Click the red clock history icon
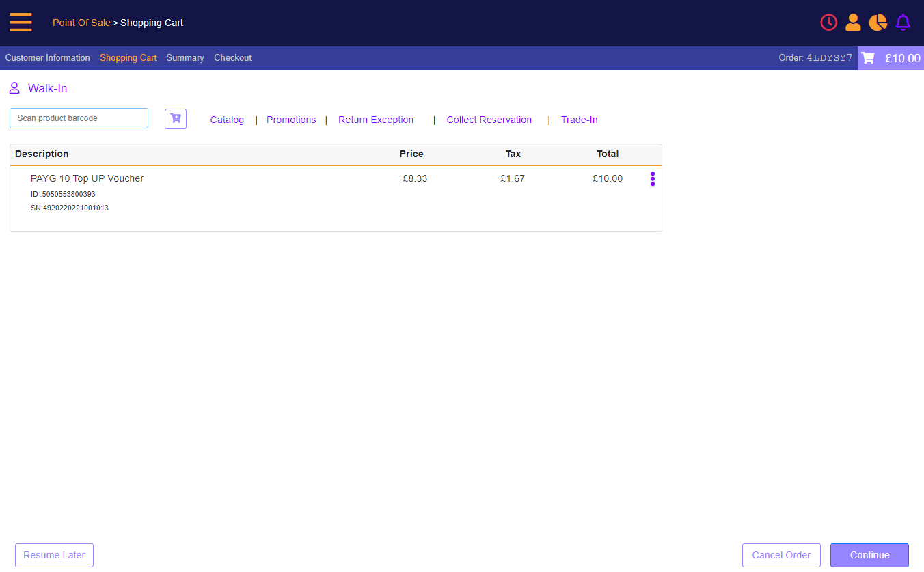The height and width of the screenshot is (572, 924). 828,23
